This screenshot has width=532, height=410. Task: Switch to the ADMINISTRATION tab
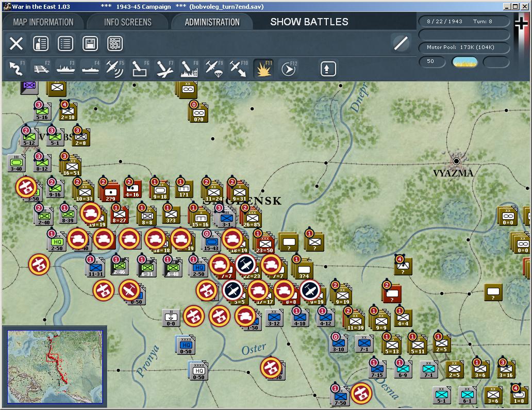coord(212,22)
